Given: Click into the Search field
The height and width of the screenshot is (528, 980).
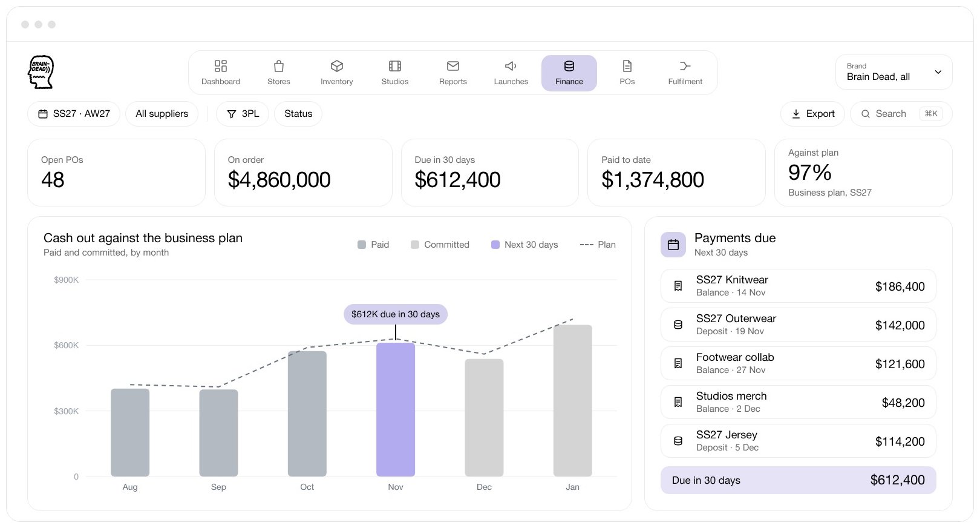Looking at the screenshot, I should click(901, 114).
